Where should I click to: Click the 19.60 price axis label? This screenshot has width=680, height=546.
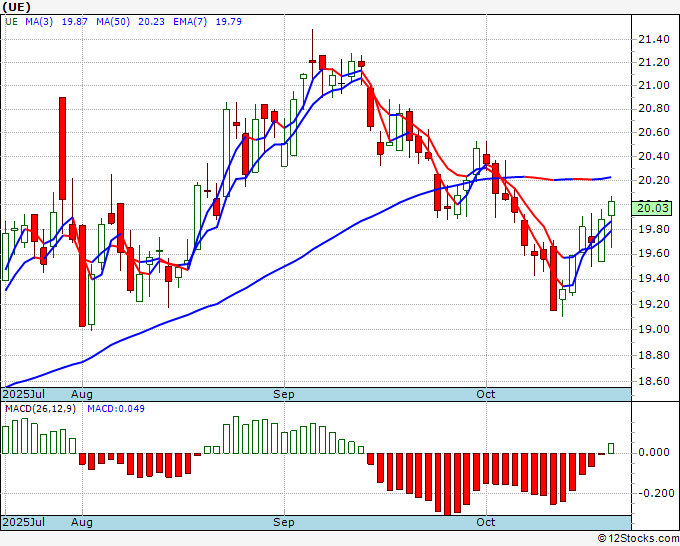(x=654, y=253)
